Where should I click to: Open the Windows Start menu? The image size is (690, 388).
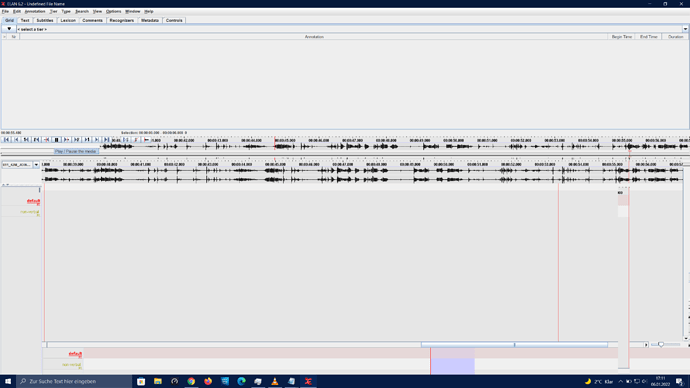[x=8, y=381]
